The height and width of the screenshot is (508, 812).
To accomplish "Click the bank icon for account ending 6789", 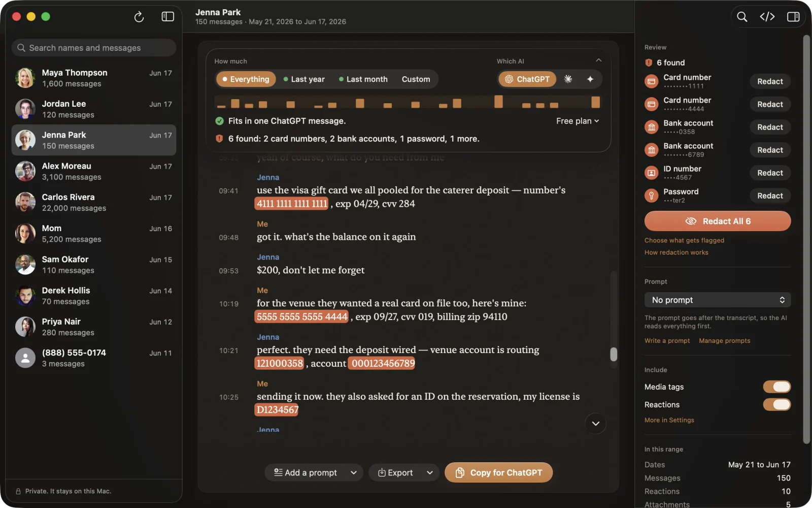I will pos(651,150).
